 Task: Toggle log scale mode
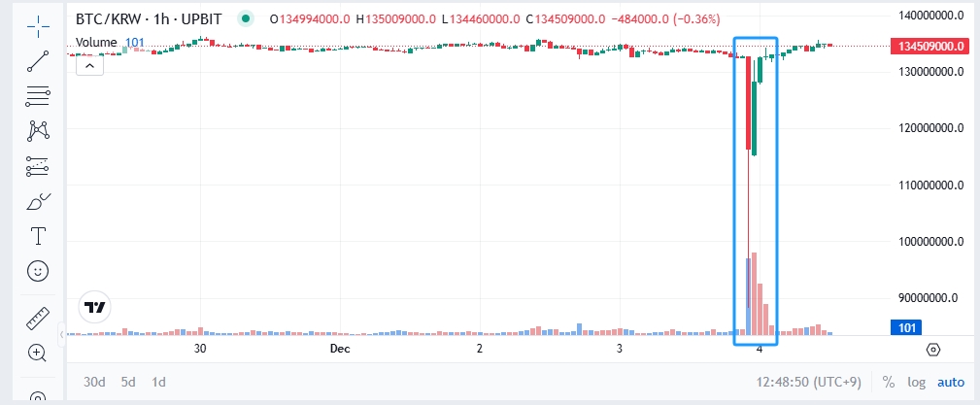916,382
